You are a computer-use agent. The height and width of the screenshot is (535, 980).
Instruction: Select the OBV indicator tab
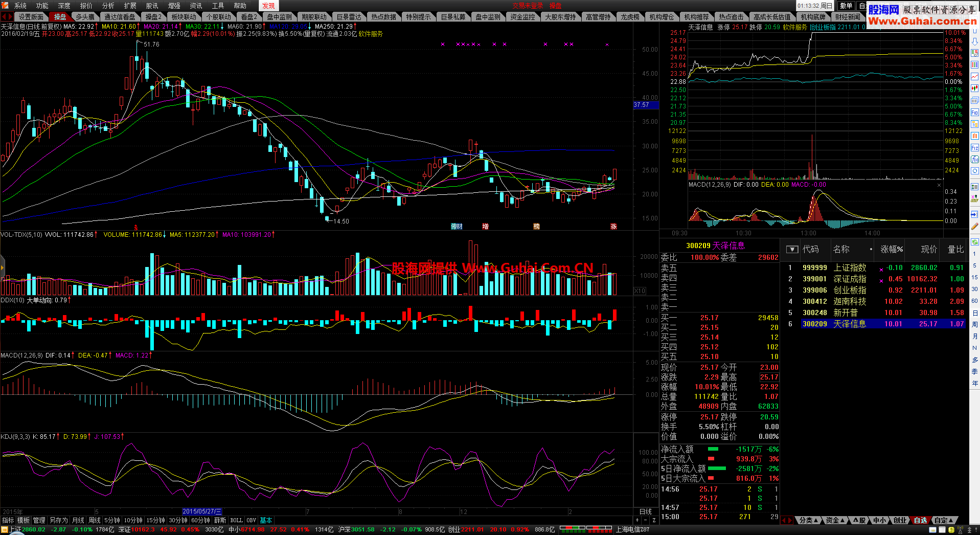click(252, 520)
